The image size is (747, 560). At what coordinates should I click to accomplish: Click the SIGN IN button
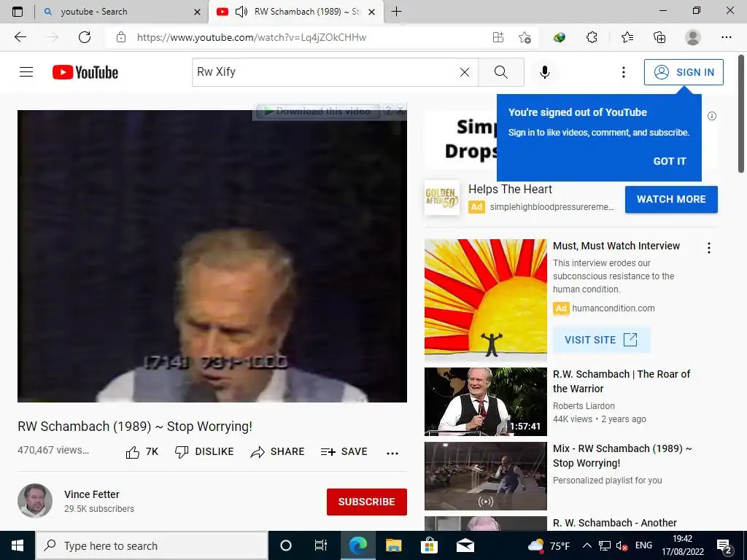[x=684, y=72]
